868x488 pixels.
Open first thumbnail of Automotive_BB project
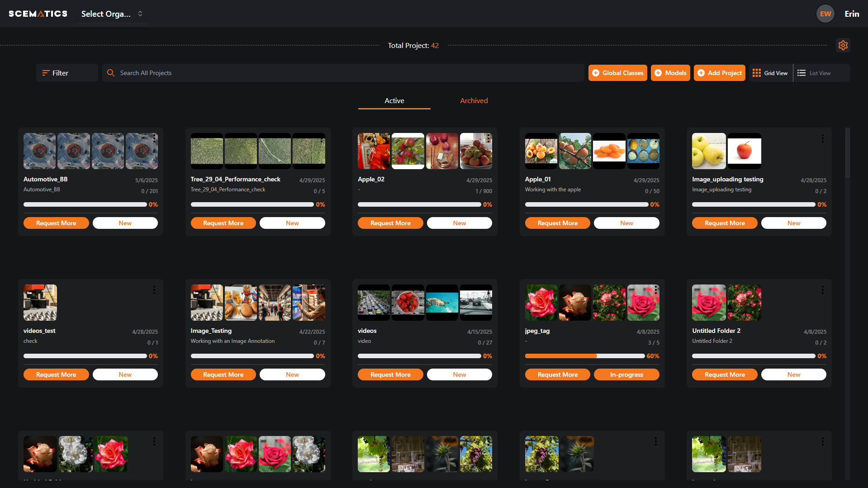[x=40, y=151]
